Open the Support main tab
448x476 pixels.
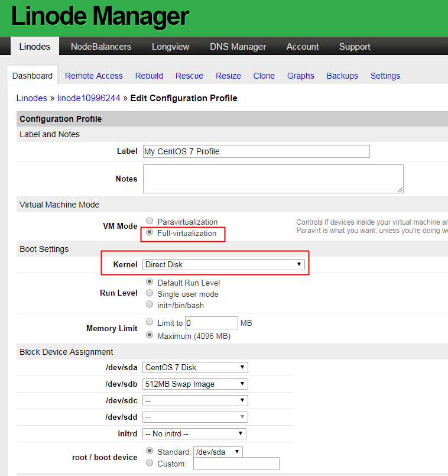pyautogui.click(x=355, y=47)
